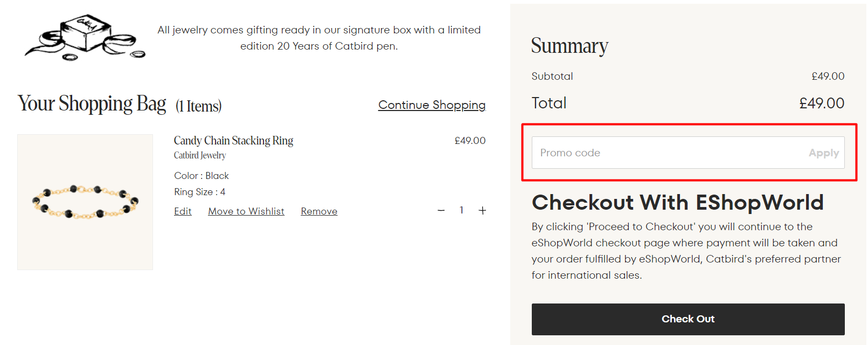Decrease ring quantity with minus icon

441,210
